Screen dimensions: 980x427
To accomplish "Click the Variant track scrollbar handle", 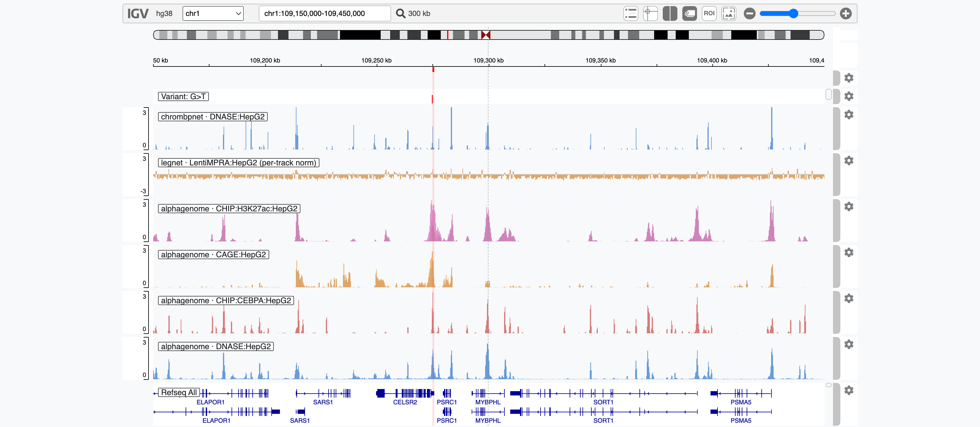I will [x=829, y=94].
